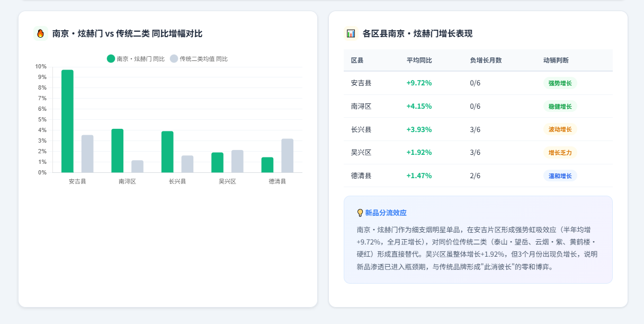This screenshot has height=324, width=644.
Task: Click the 温和增长 status badge
Action: (x=560, y=176)
